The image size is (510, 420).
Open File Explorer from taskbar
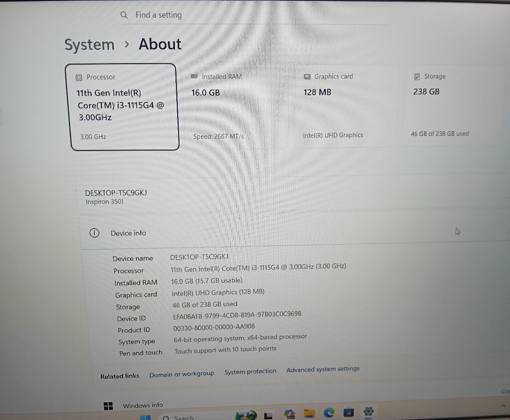click(309, 414)
